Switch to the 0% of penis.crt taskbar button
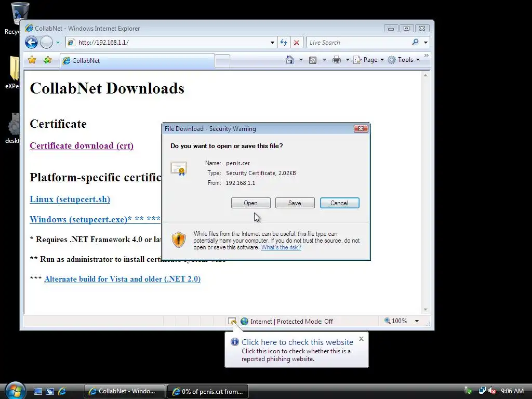The height and width of the screenshot is (399, 532). pos(208,392)
